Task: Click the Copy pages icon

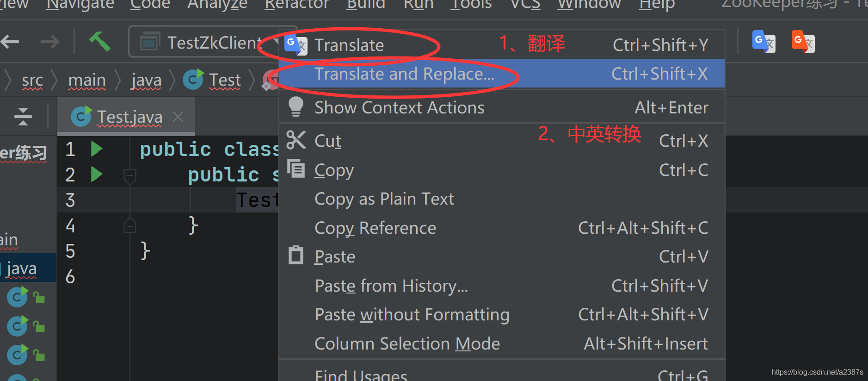Action: pos(296,169)
